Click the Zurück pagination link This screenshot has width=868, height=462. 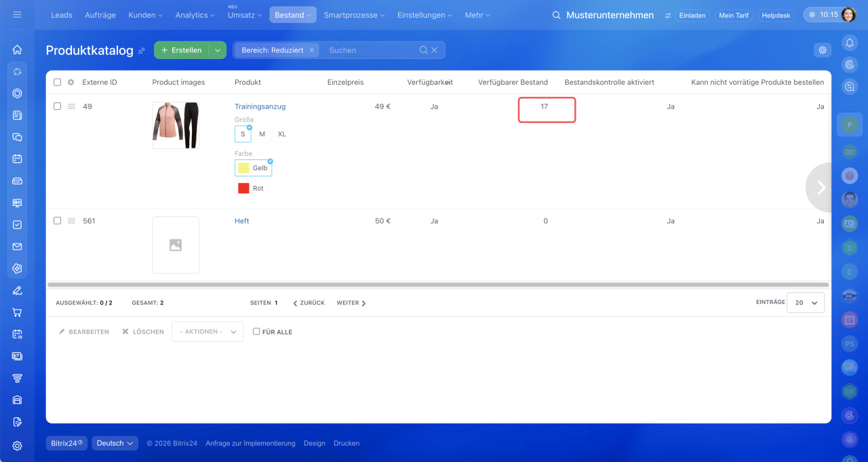point(309,303)
